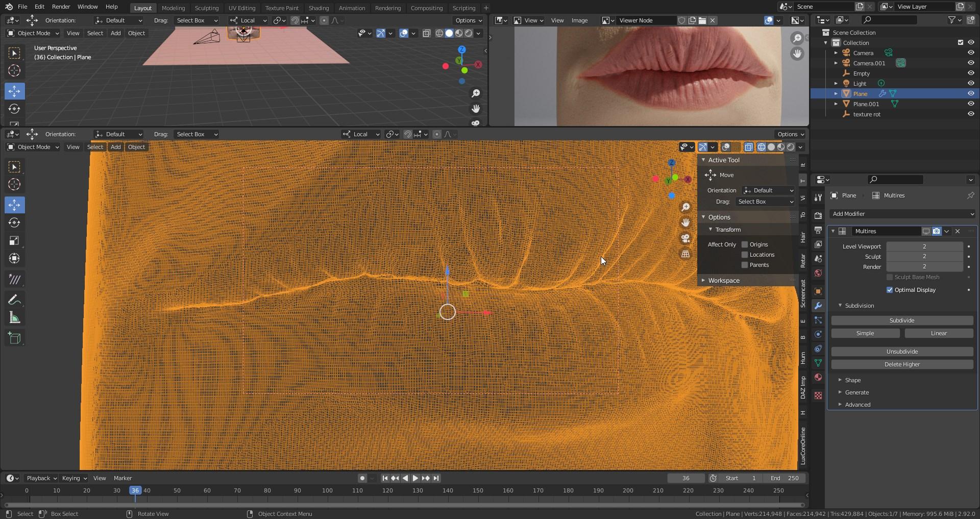The width and height of the screenshot is (980, 519).
Task: Click the timeline play button
Action: 415,478
